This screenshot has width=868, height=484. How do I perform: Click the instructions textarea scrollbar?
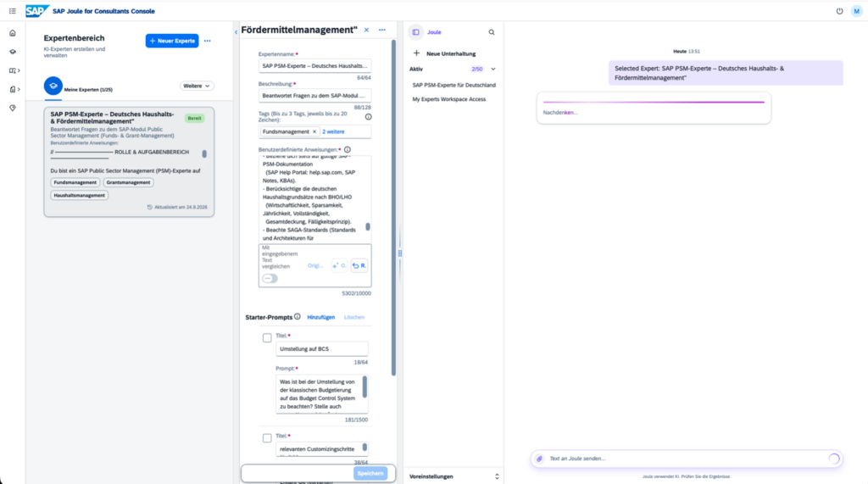click(368, 227)
